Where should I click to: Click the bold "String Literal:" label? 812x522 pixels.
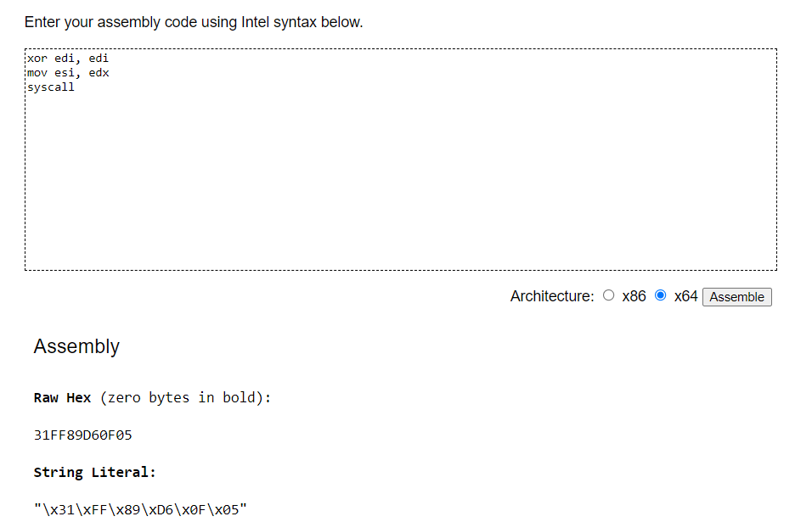94,472
